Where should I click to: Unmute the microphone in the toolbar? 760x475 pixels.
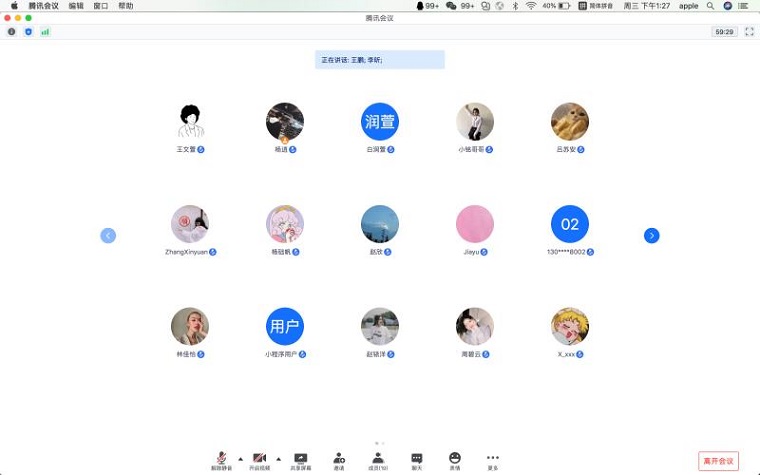[220, 458]
